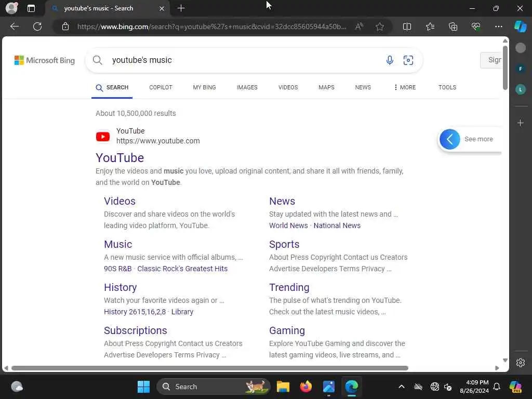Expand the MORE dropdown

coord(405,87)
